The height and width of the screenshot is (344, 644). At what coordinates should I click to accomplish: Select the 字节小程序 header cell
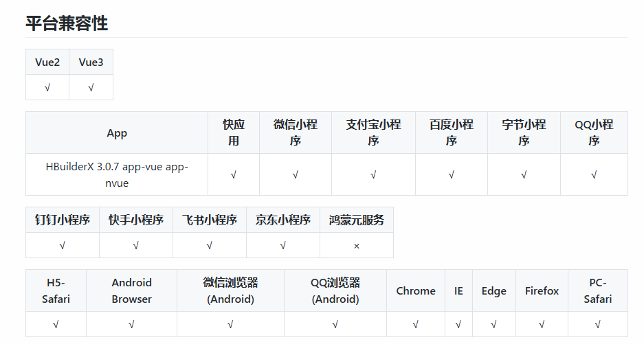524,133
